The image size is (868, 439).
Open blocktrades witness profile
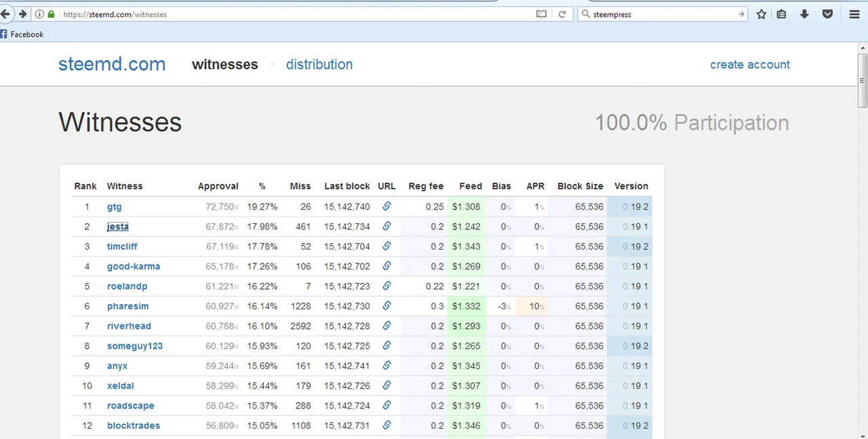click(x=134, y=425)
